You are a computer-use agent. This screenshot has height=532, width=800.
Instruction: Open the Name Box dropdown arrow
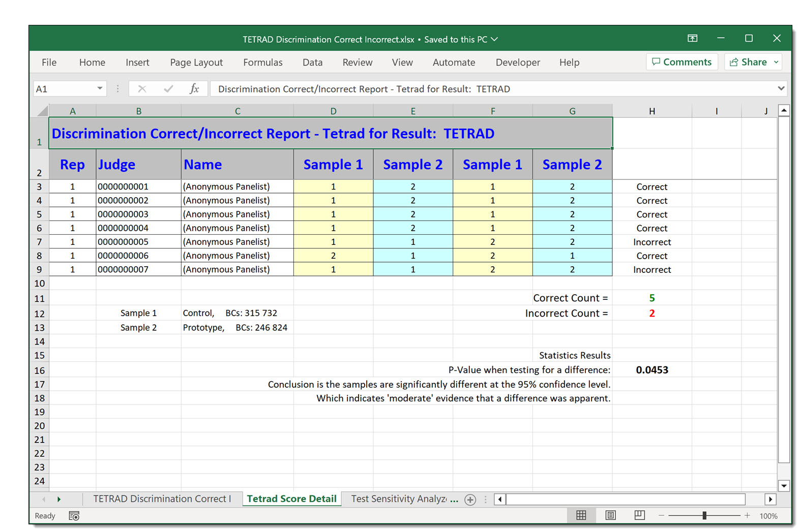[100, 88]
